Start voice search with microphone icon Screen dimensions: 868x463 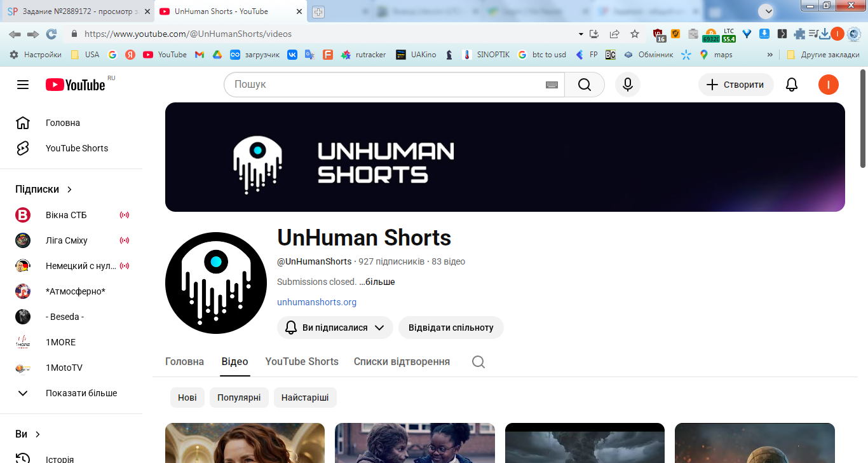tap(628, 85)
